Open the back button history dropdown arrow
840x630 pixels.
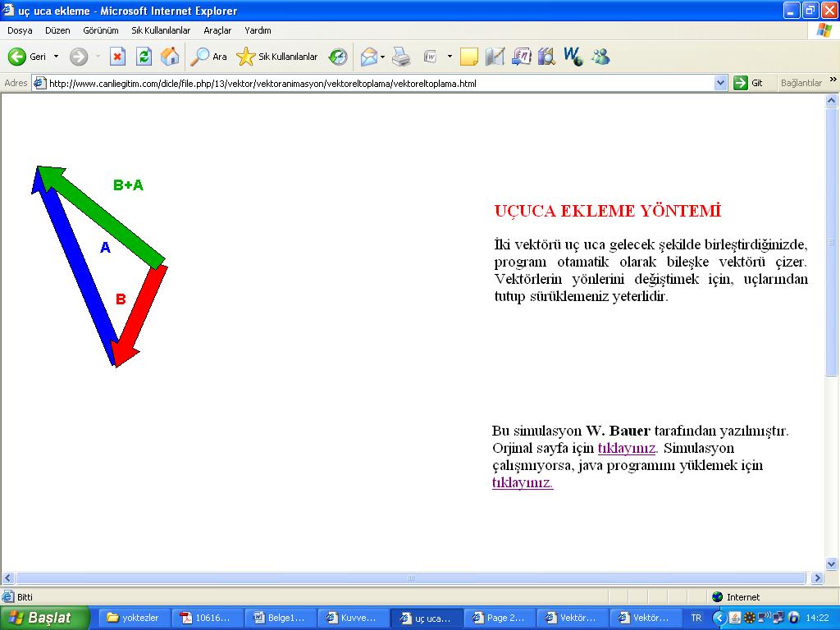click(x=56, y=57)
